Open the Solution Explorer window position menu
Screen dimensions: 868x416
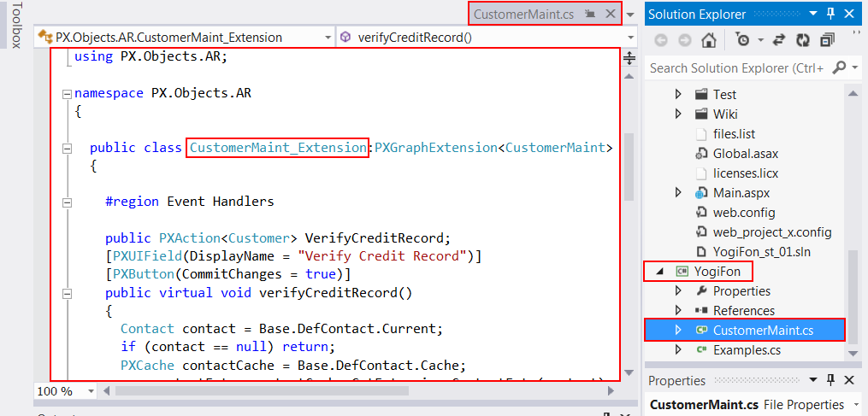(813, 14)
